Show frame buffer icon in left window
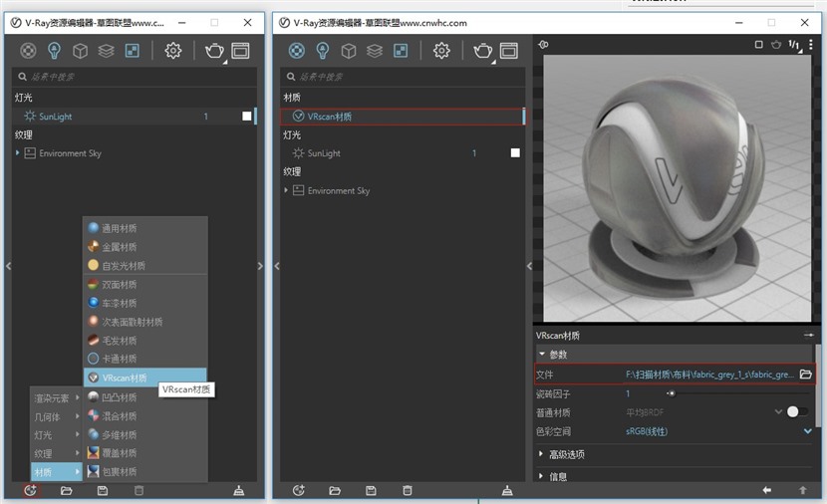This screenshot has width=827, height=504. click(x=240, y=51)
